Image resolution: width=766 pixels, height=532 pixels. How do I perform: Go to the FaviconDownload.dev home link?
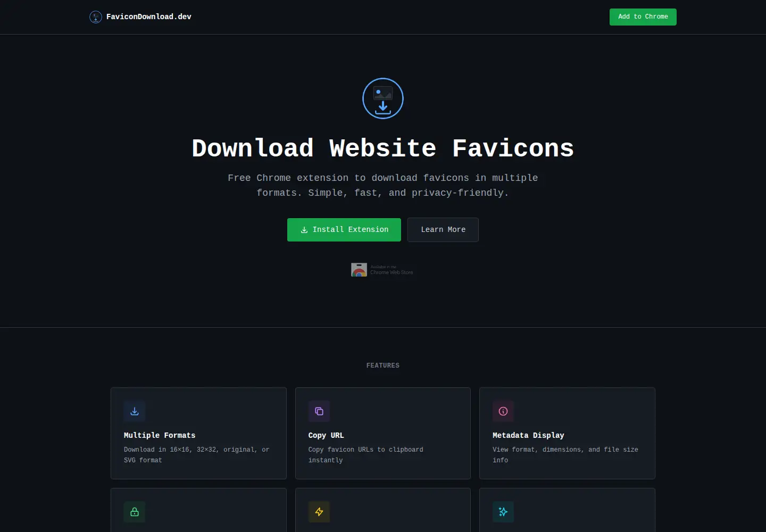140,17
